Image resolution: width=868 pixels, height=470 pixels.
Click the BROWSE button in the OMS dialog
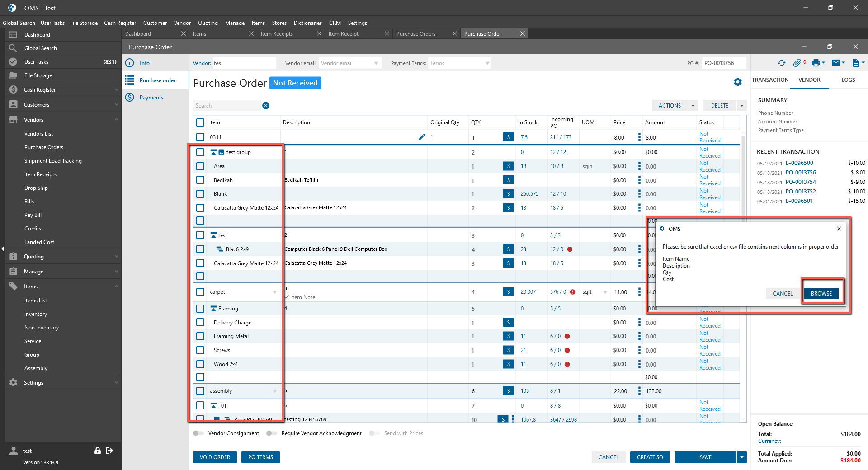(821, 294)
